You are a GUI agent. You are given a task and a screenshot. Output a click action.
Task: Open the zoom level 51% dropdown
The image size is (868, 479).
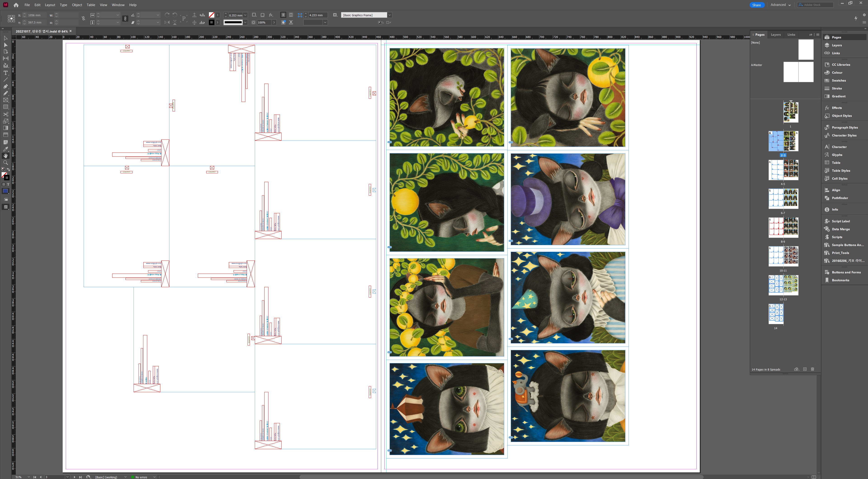(29, 477)
